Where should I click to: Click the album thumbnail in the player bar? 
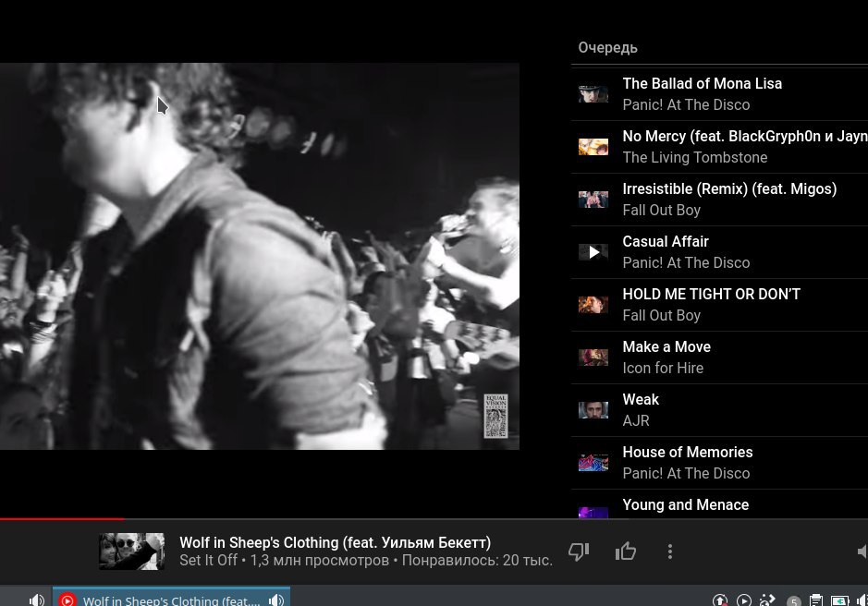click(x=132, y=551)
